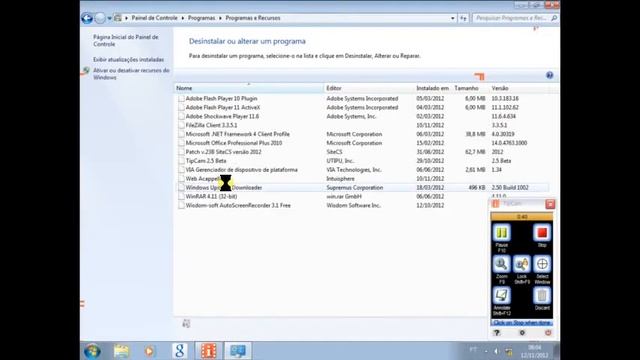Screen dimensions: 640x360
Task: Select Patch v.238 SiteCS versão 2012
Action: [223, 152]
